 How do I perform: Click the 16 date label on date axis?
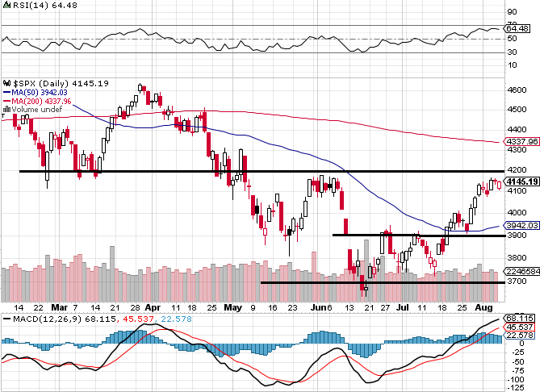273,308
